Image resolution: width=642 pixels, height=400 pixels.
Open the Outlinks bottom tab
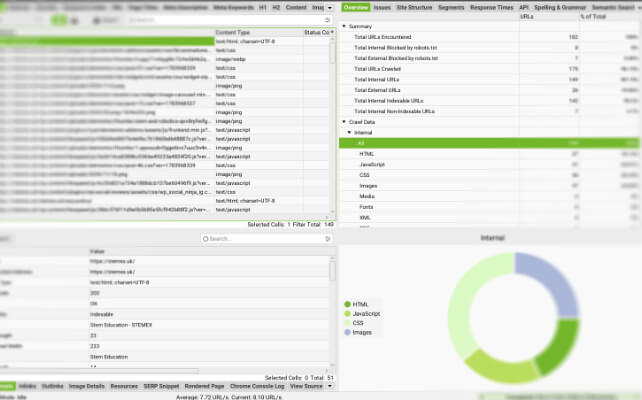(x=52, y=386)
